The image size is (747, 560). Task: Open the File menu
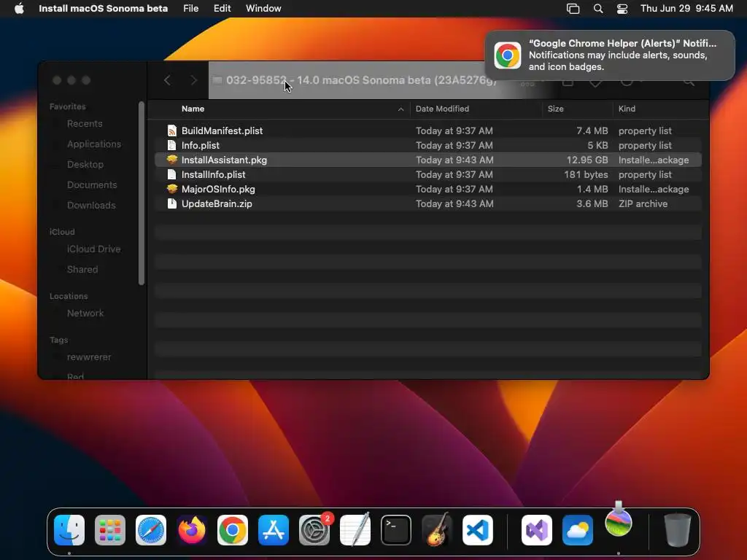click(x=191, y=9)
